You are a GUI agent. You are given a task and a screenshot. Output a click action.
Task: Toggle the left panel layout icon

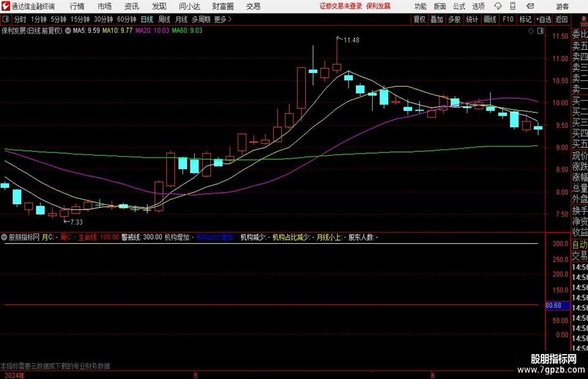(5, 19)
